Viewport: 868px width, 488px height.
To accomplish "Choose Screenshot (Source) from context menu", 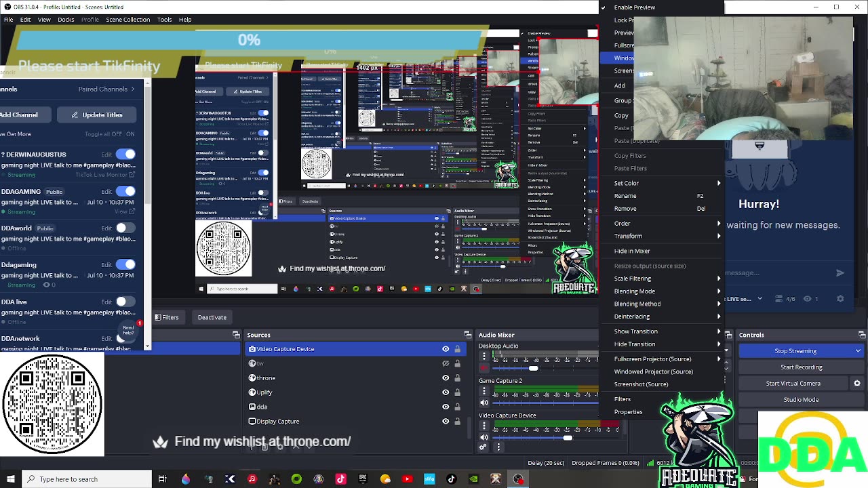I will [663, 384].
